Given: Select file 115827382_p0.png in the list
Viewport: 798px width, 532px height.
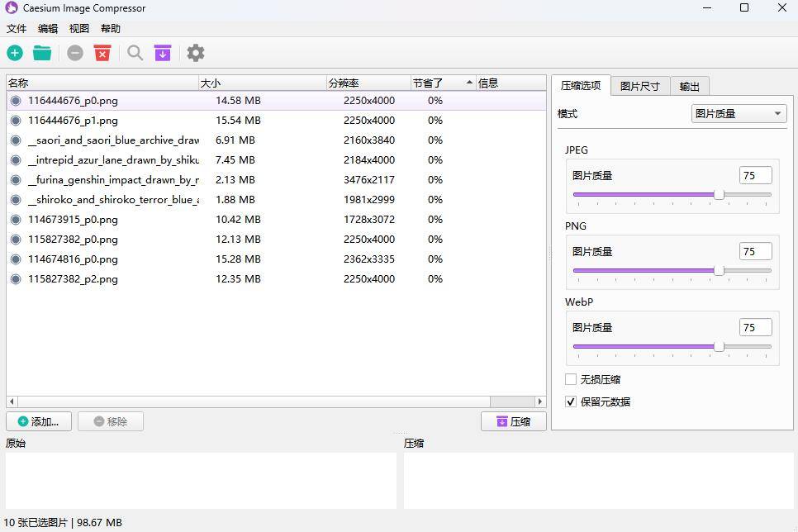Looking at the screenshot, I should coord(277,240).
